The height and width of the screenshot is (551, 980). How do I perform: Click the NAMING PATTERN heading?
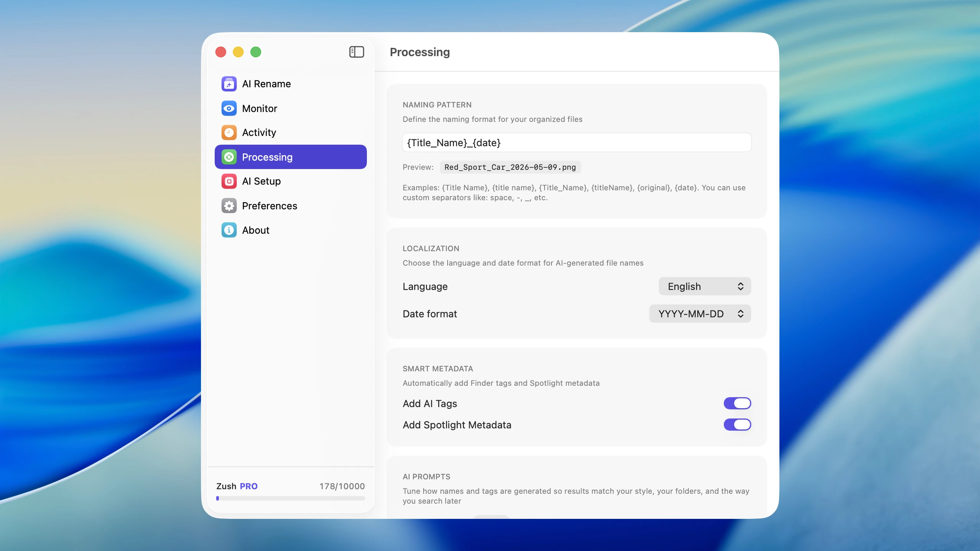(437, 105)
